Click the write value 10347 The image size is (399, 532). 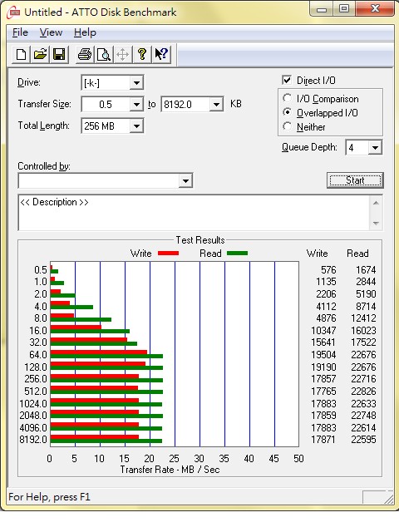point(323,331)
